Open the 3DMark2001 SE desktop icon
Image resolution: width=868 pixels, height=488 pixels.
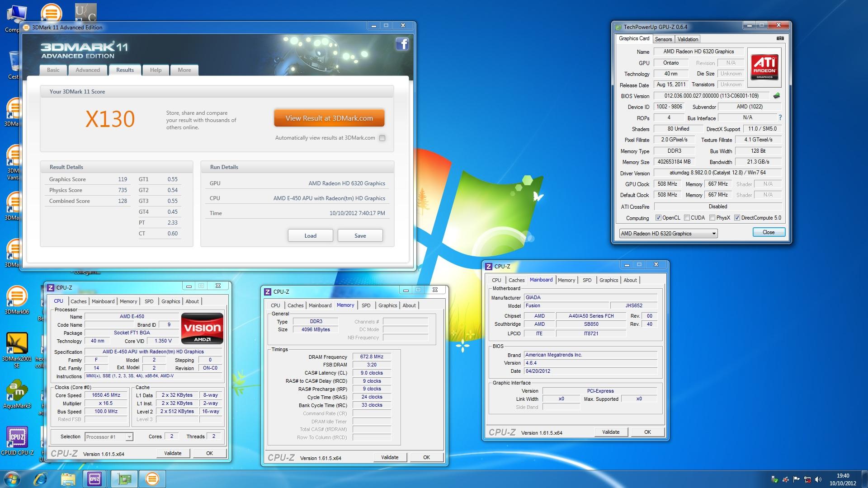[x=17, y=351]
